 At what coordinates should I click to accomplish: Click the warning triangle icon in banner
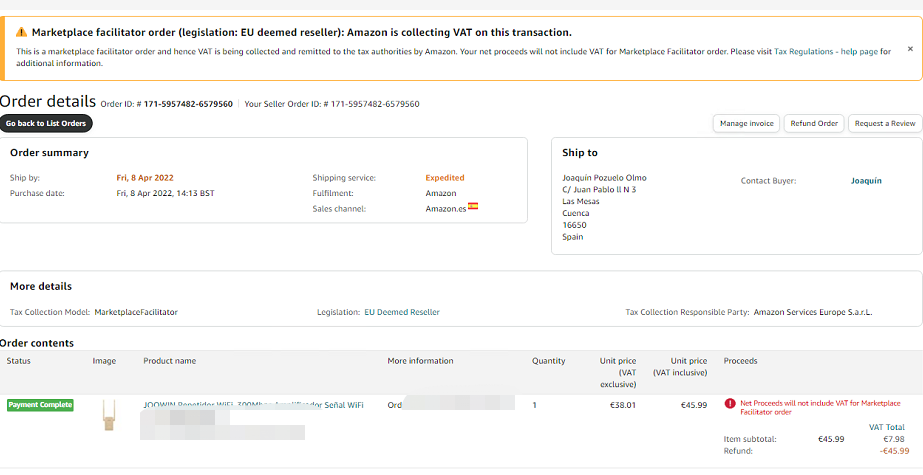22,33
